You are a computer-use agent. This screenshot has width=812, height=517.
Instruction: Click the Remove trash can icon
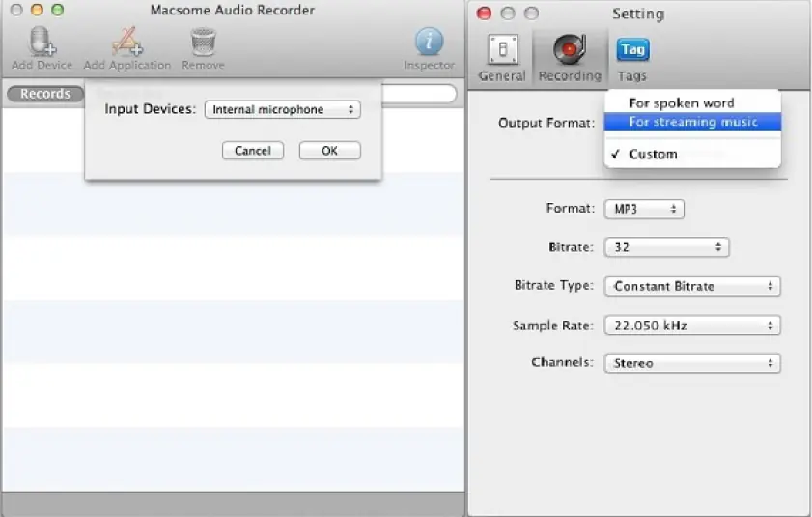point(203,42)
